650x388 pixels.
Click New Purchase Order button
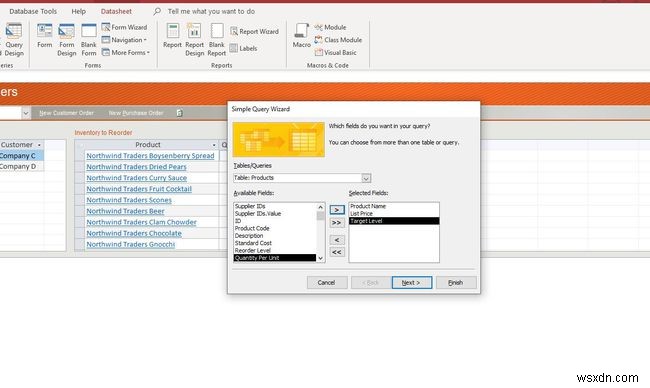(136, 113)
